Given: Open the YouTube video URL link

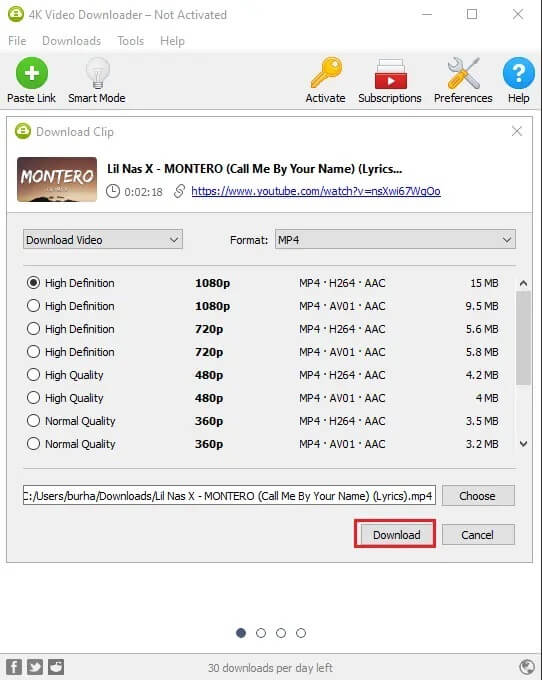Looking at the screenshot, I should [x=316, y=191].
